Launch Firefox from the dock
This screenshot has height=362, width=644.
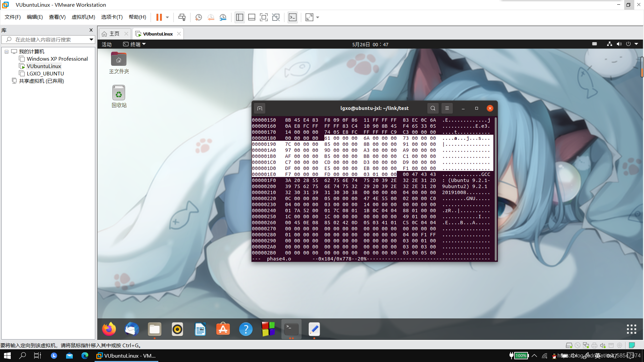(109, 329)
